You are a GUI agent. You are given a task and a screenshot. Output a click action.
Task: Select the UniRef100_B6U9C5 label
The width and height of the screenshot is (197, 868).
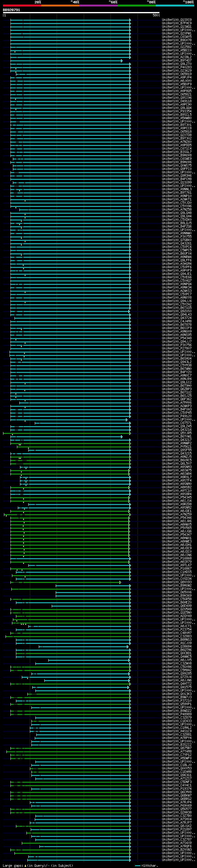click(177, 460)
